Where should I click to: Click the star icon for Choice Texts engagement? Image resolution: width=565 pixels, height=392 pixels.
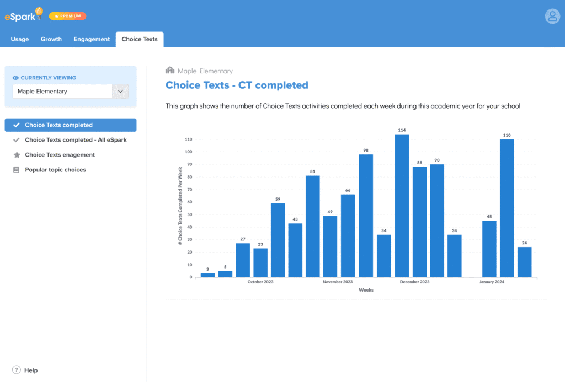pos(17,155)
